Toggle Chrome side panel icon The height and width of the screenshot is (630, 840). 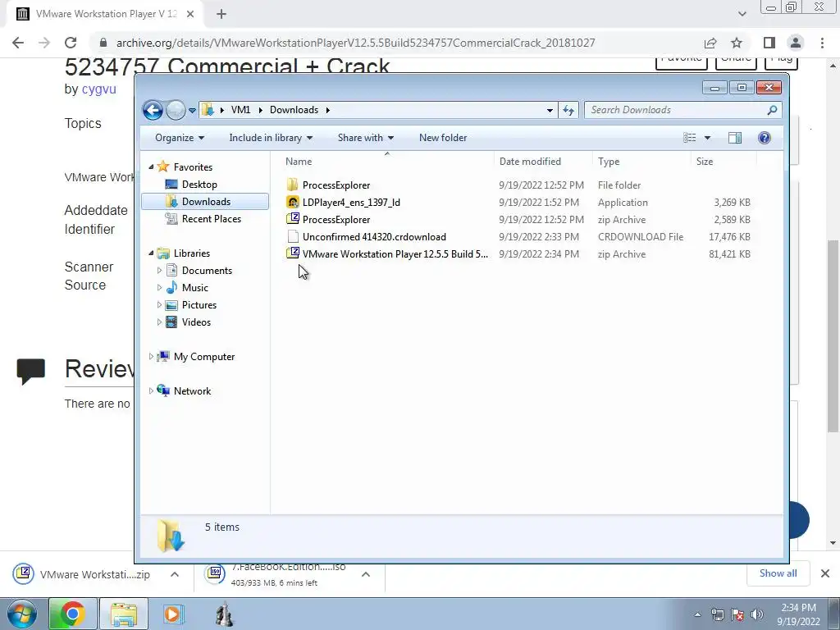click(769, 43)
